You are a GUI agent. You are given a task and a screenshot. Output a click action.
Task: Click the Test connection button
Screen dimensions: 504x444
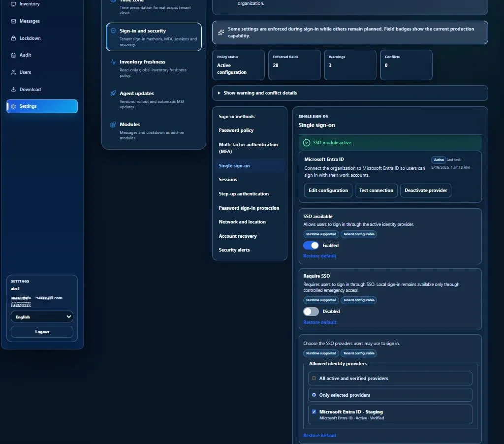[376, 190]
